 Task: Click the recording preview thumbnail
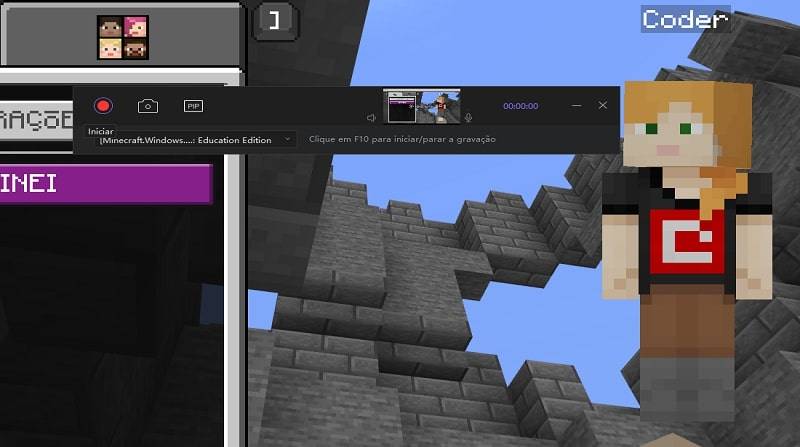[423, 106]
